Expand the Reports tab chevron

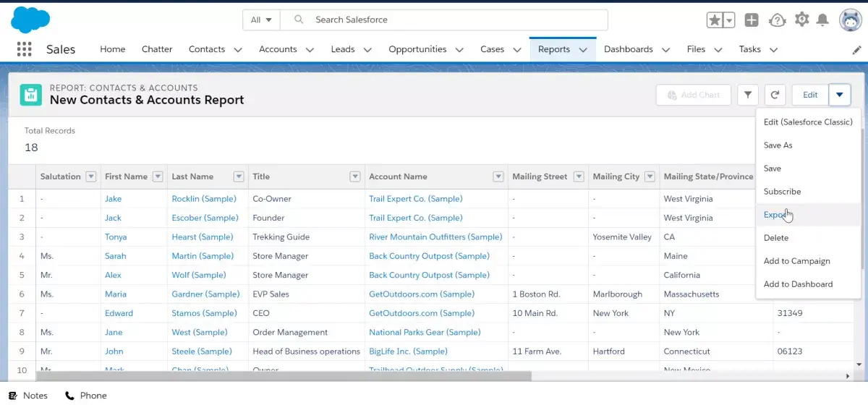[x=583, y=50]
